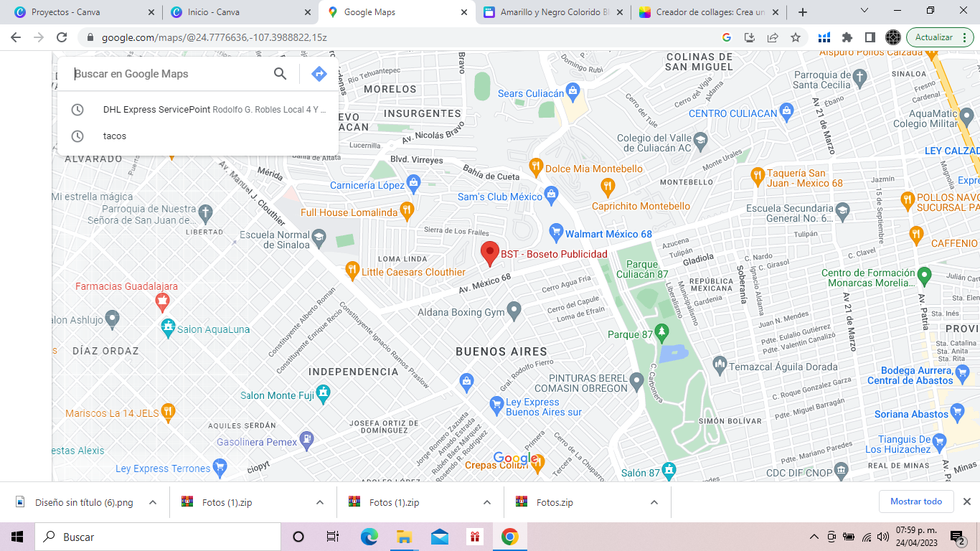This screenshot has width=980, height=551.
Task: Open the Windows notification center icon
Action: 958,537
